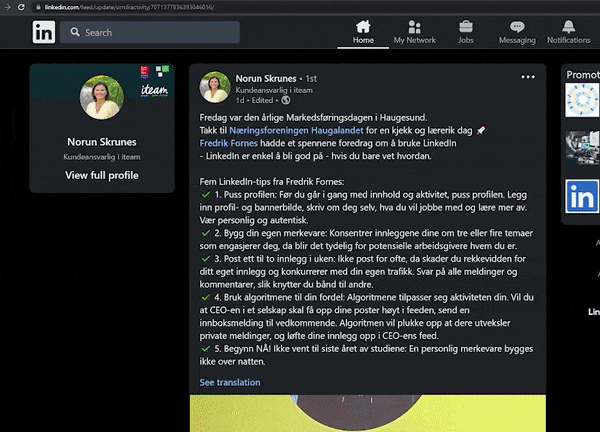Click See translation
Viewport: 600px width, 432px height.
coord(230,382)
